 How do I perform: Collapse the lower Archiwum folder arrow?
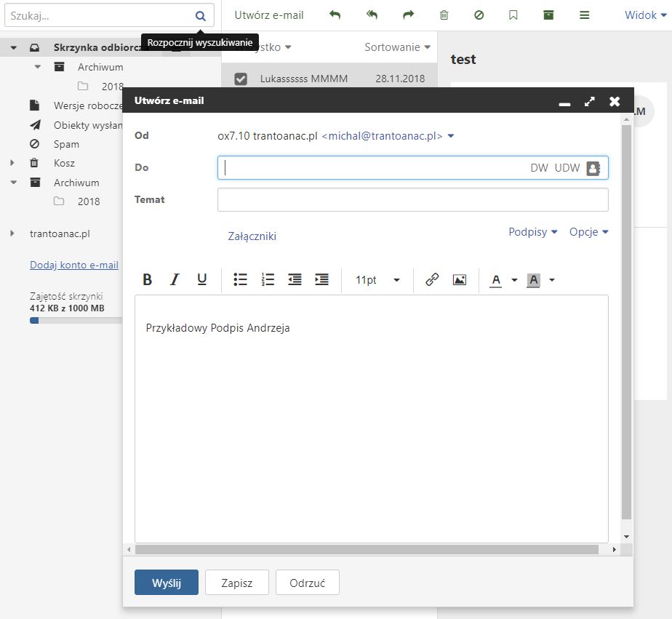coord(14,183)
